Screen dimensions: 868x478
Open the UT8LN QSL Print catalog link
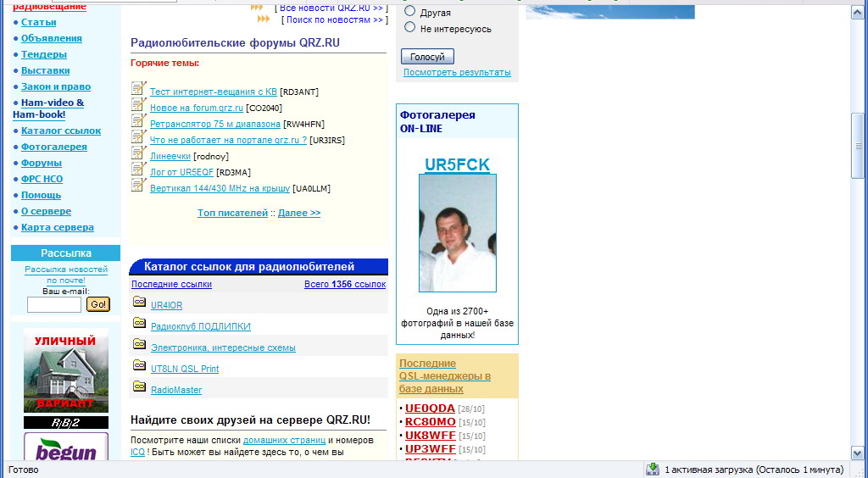(185, 369)
